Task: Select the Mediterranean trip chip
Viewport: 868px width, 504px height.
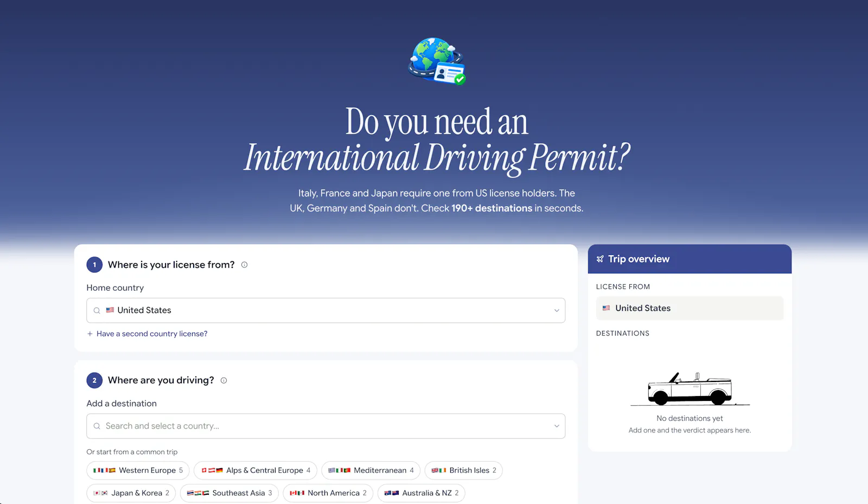Action: 371,470
